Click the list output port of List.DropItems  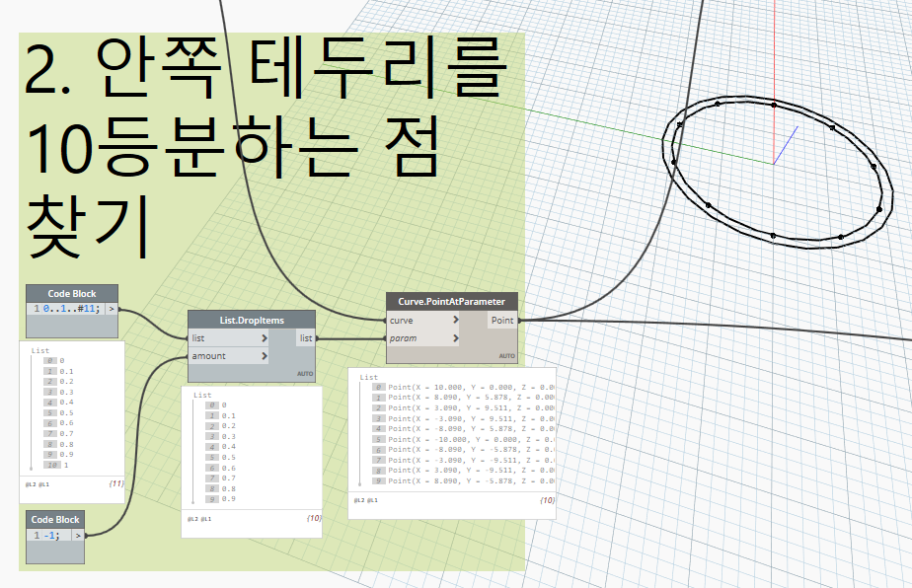click(x=306, y=338)
